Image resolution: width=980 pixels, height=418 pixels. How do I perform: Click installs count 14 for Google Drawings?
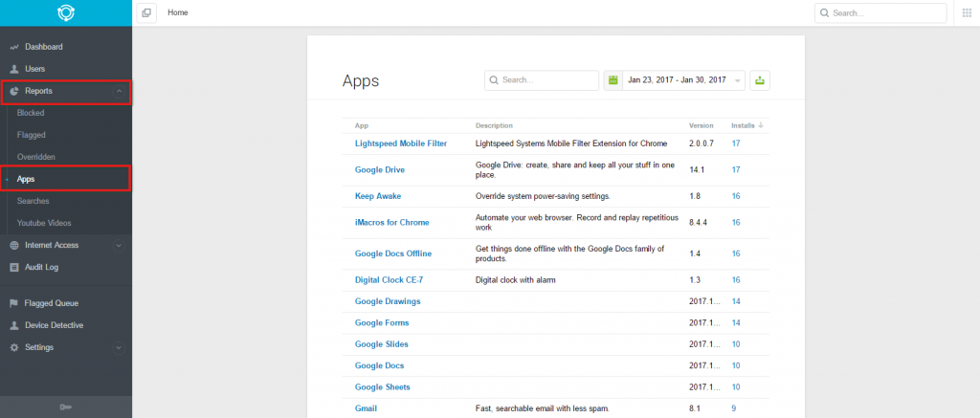[x=736, y=301]
